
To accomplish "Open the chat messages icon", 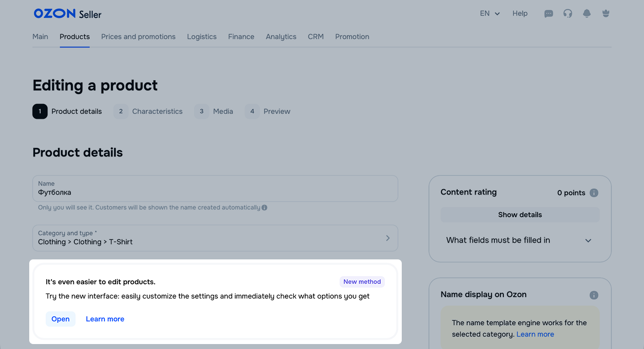I will coord(548,14).
